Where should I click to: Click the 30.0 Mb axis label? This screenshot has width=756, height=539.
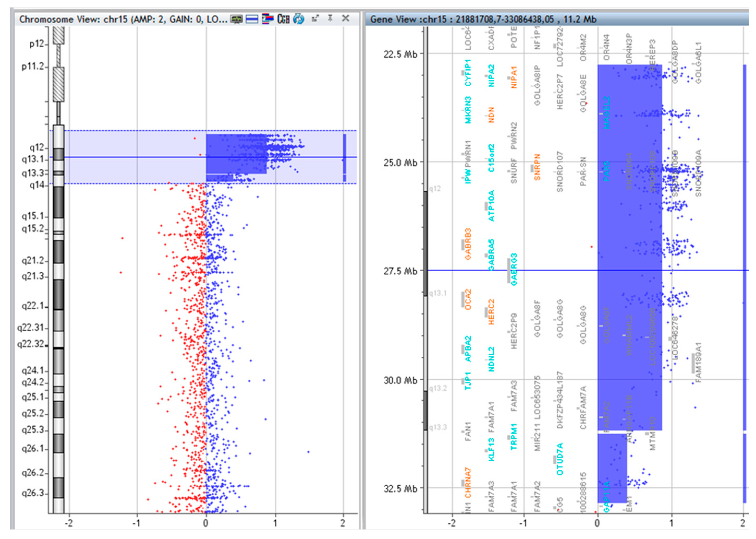400,380
